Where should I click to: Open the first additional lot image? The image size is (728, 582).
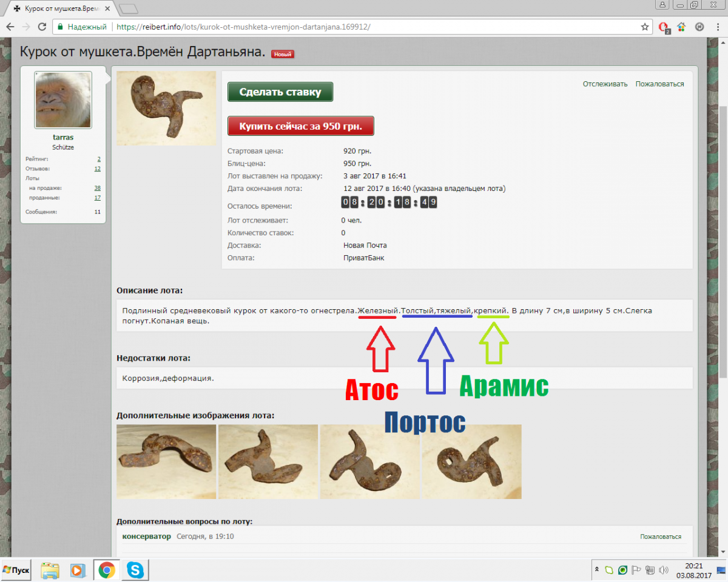point(166,461)
